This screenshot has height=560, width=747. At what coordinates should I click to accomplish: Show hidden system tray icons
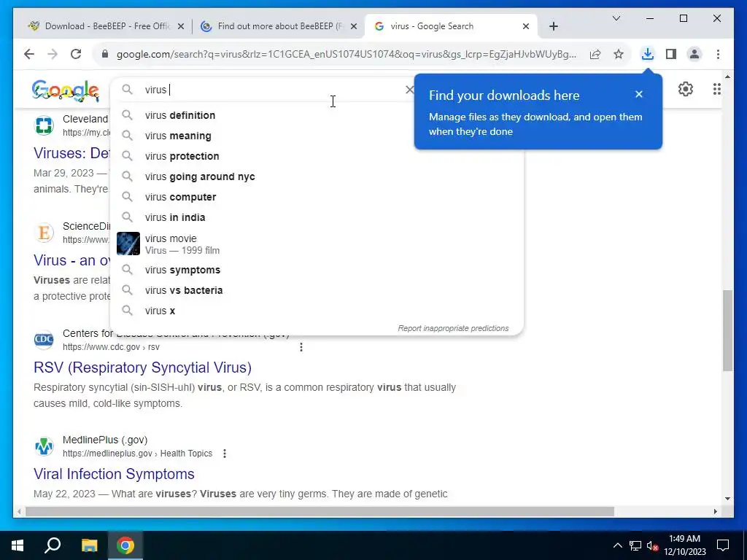617,545
